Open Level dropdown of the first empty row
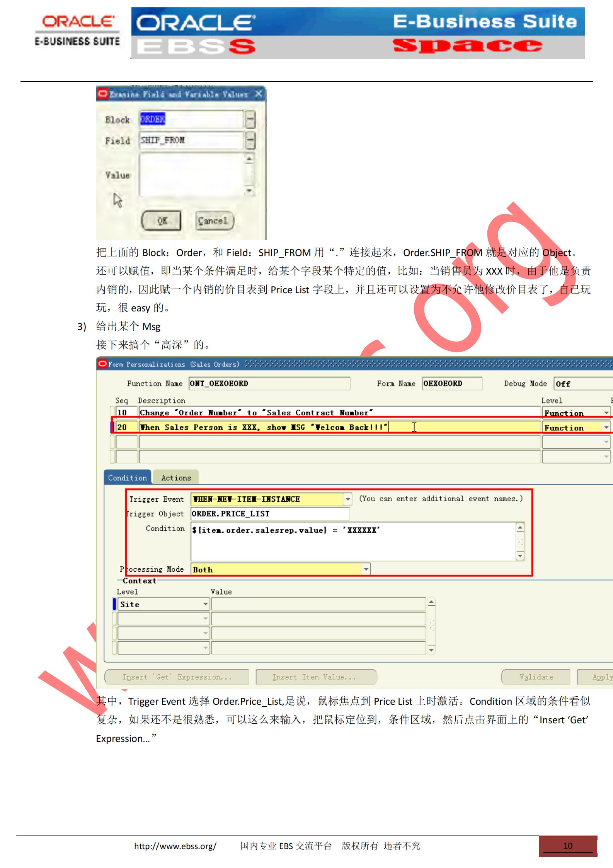 click(606, 442)
